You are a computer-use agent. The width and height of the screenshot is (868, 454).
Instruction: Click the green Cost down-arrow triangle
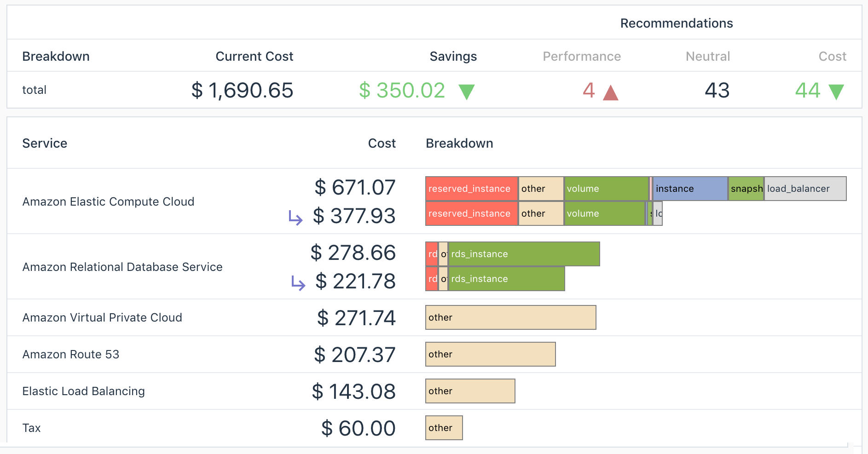pos(837,91)
